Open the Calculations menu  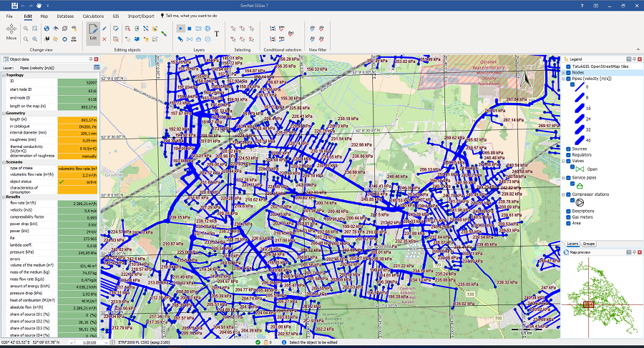pyautogui.click(x=93, y=16)
